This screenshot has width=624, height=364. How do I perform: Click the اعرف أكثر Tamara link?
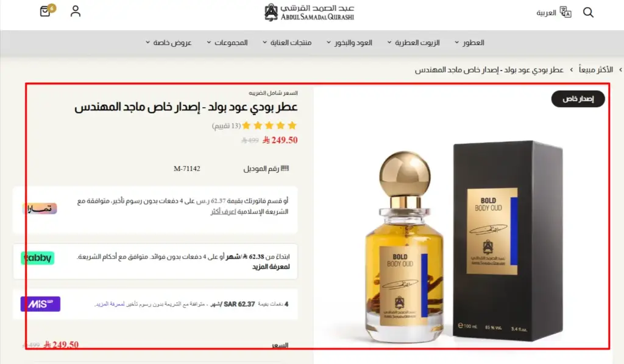223,212
